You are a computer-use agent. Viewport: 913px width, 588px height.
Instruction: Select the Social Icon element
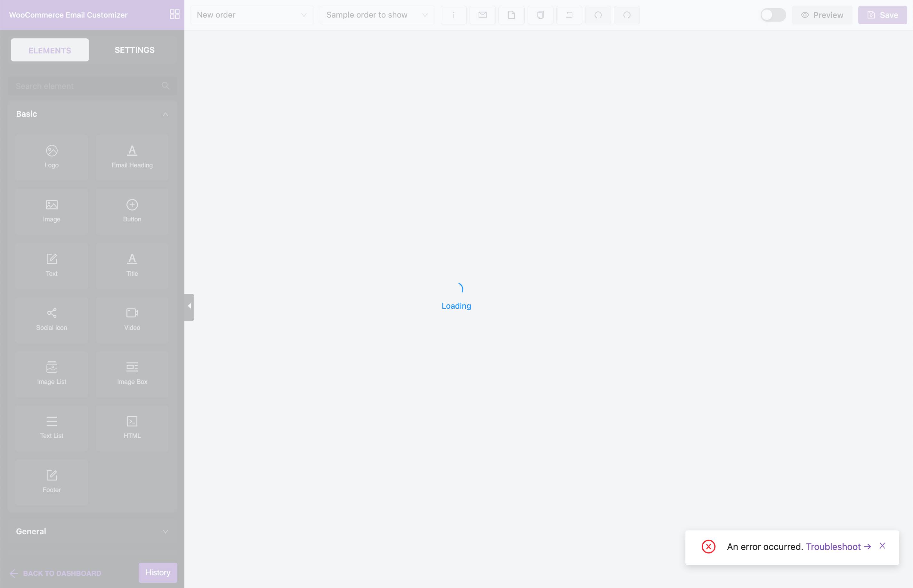coord(52,319)
